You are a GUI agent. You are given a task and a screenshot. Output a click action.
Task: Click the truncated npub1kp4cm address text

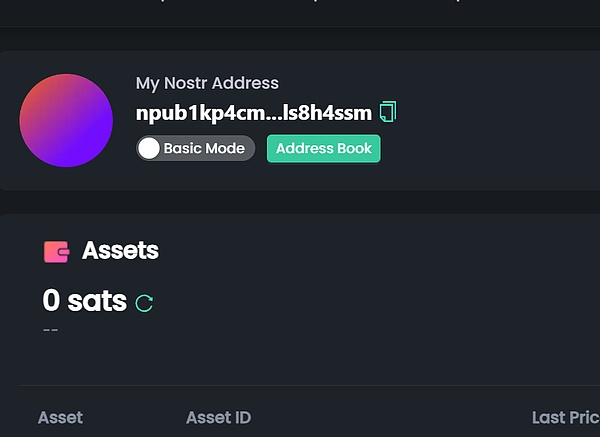coord(253,113)
